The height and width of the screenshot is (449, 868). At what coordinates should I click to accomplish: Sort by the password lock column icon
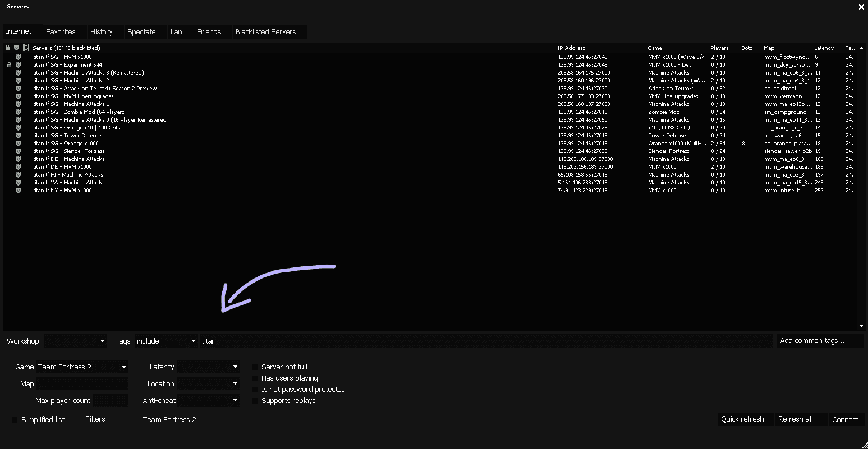(8, 48)
